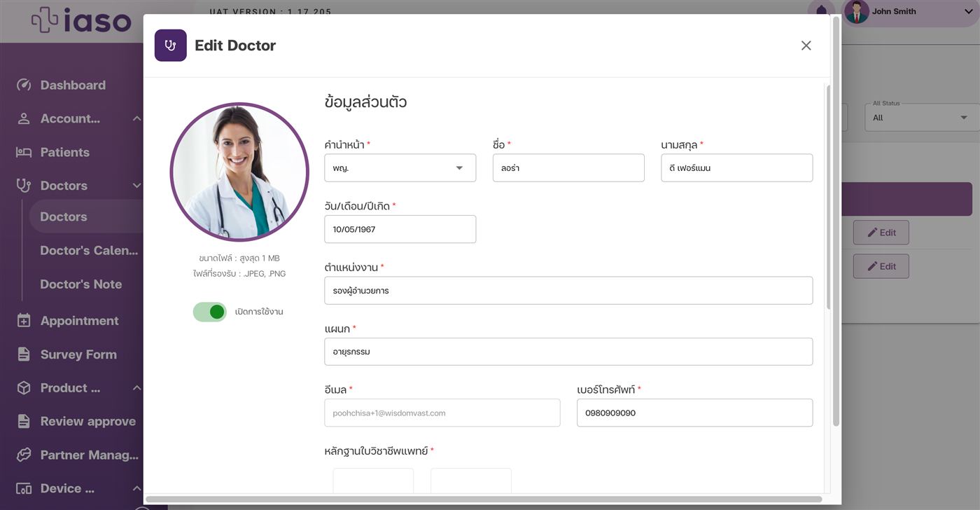This screenshot has height=510, width=980.
Task: Click the ชื่อ first name field
Action: (568, 168)
